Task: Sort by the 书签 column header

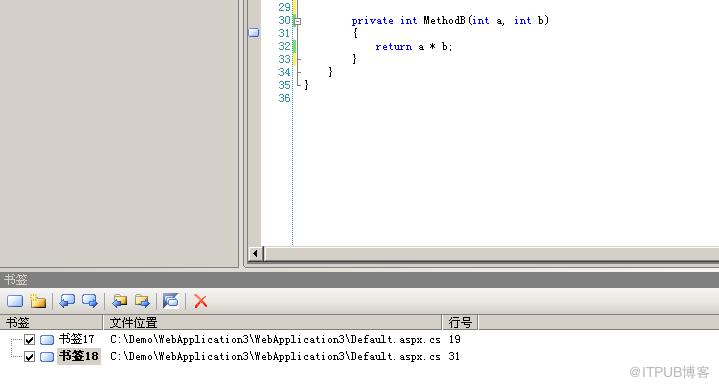Action: click(51, 322)
